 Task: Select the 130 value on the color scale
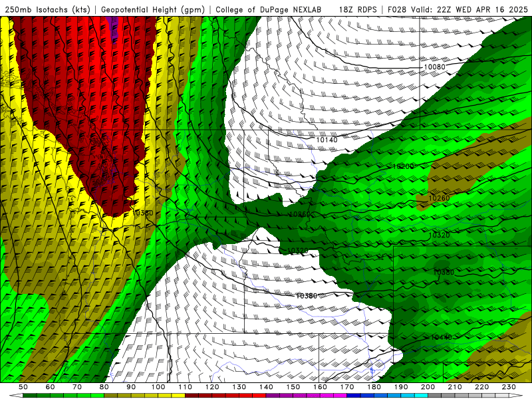[239, 387]
